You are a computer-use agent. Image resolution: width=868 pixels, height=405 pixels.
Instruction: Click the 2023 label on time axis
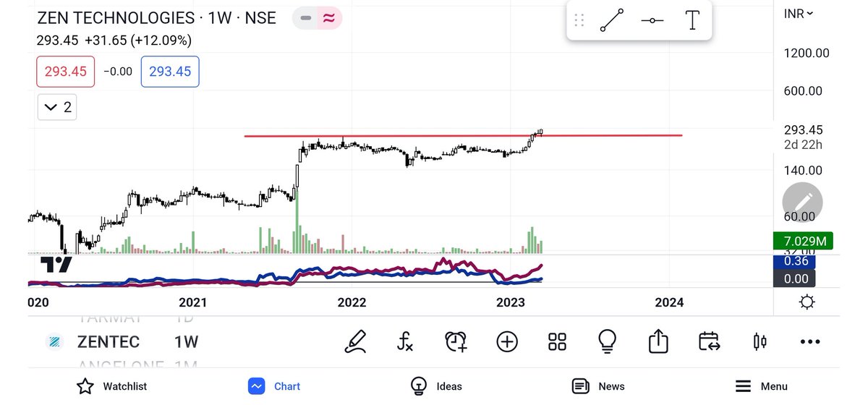coord(511,302)
